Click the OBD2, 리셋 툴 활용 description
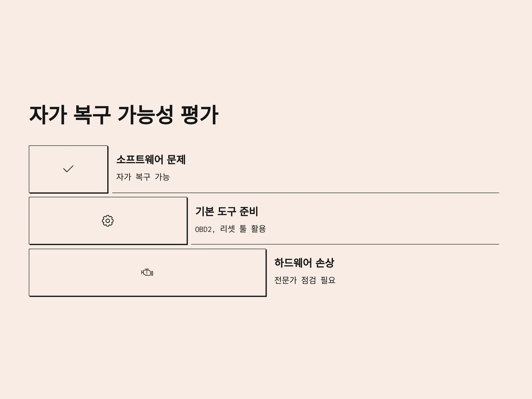This screenshot has height=399, width=532. coord(230,229)
